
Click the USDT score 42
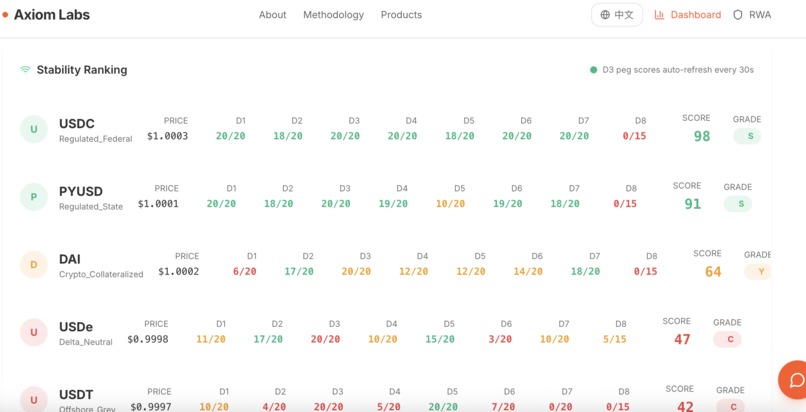tap(685, 406)
